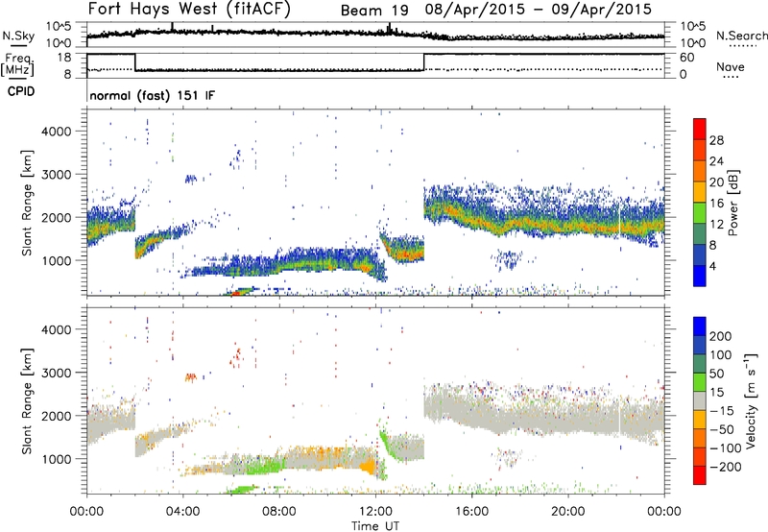This screenshot has width=768, height=532.
Task: Click the '20:00' time axis label
Action: click(567, 512)
